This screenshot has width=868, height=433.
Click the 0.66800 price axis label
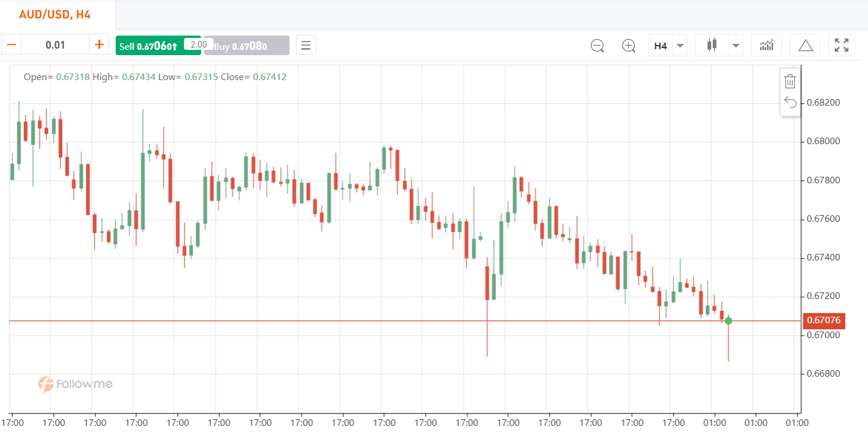point(824,374)
